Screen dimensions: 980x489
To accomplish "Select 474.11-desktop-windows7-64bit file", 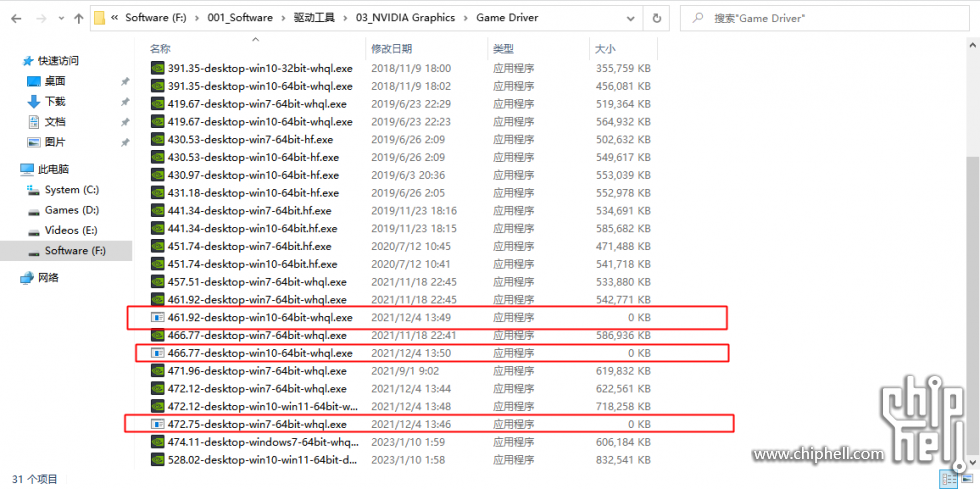I will tap(264, 443).
